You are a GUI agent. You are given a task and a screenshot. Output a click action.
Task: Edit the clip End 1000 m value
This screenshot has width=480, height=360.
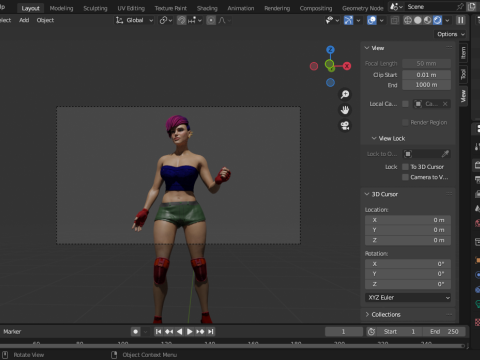(426, 85)
